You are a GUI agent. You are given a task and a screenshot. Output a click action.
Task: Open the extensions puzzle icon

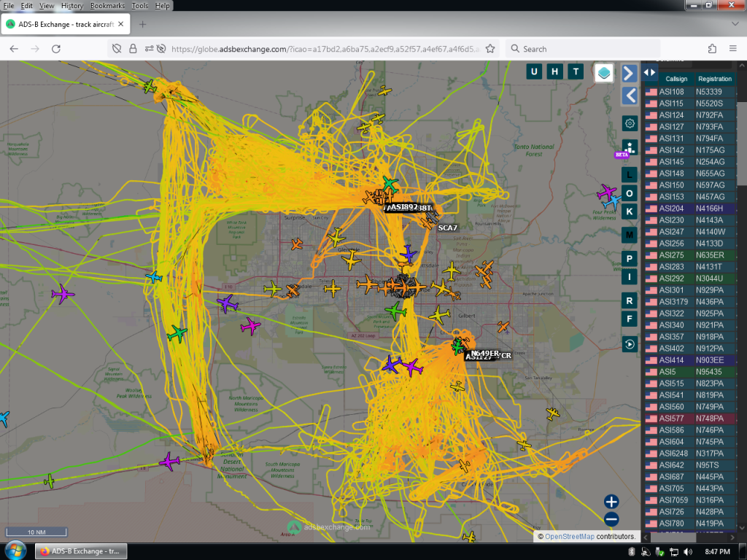coord(712,49)
